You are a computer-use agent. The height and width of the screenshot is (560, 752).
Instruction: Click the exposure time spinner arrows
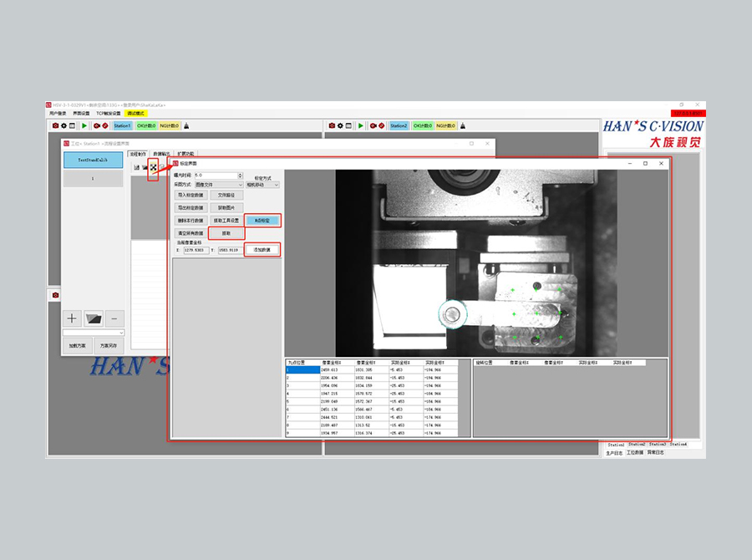pos(239,176)
